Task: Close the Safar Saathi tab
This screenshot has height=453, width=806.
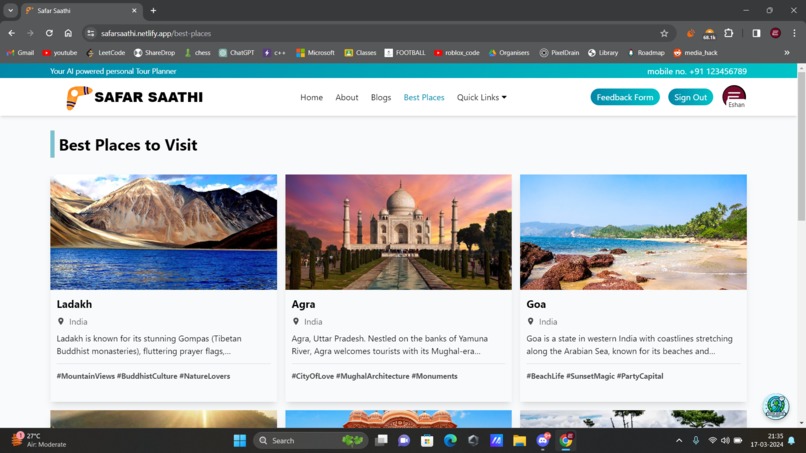Action: [x=134, y=10]
